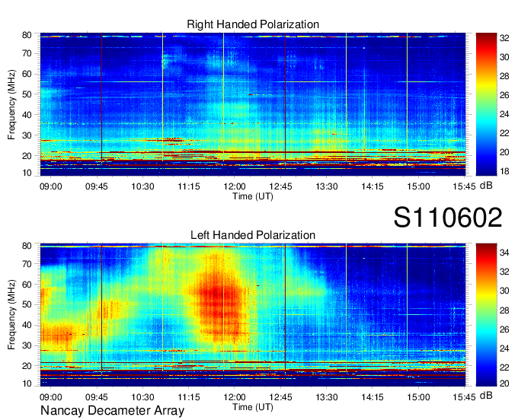Image resolution: width=518 pixels, height=420 pixels.
Task: Click the 09:00 time tick under Right Handed plot
Action: (x=50, y=186)
